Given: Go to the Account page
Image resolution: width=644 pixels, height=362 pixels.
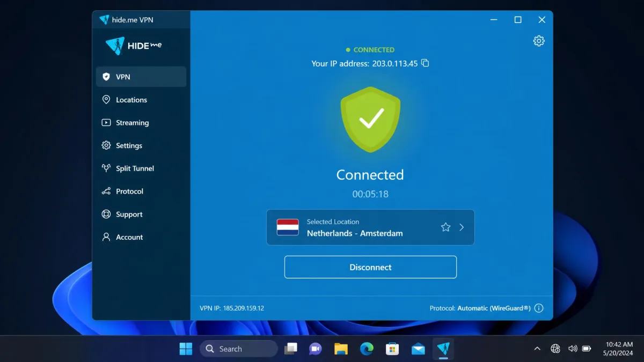Looking at the screenshot, I should coord(141,237).
